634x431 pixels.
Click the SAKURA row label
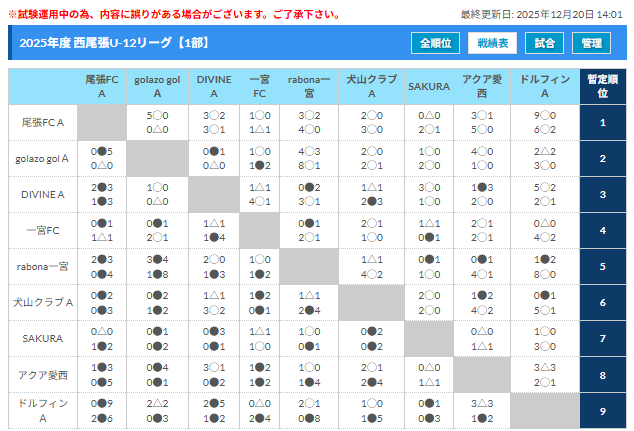point(43,338)
